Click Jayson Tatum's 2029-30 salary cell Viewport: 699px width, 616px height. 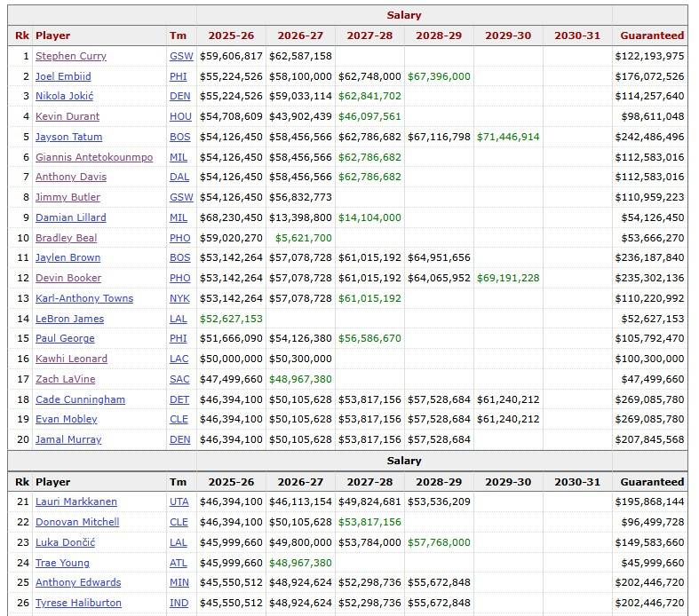[508, 137]
